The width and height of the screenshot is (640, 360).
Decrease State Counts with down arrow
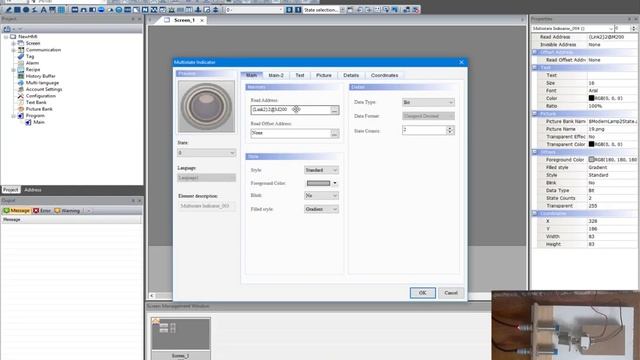450,133
